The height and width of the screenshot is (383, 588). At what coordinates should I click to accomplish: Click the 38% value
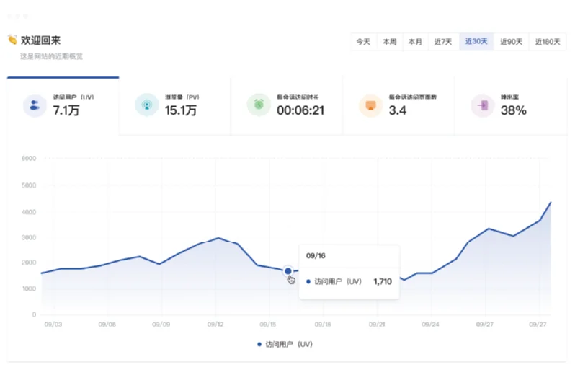pos(513,110)
